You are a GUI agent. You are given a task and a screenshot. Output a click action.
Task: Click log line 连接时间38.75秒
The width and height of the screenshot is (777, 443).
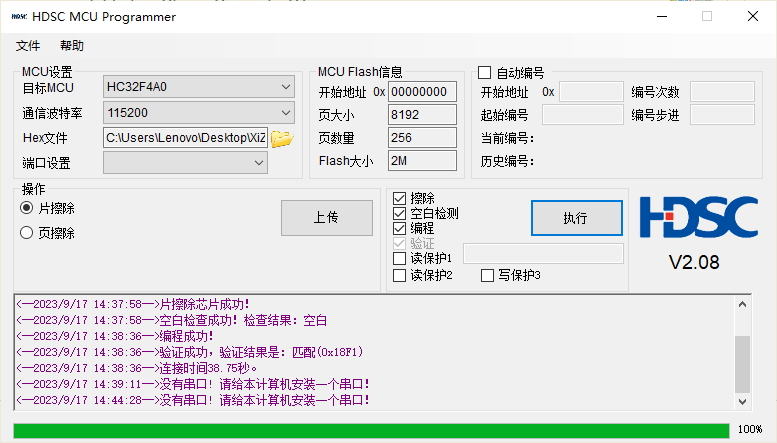tap(137, 368)
